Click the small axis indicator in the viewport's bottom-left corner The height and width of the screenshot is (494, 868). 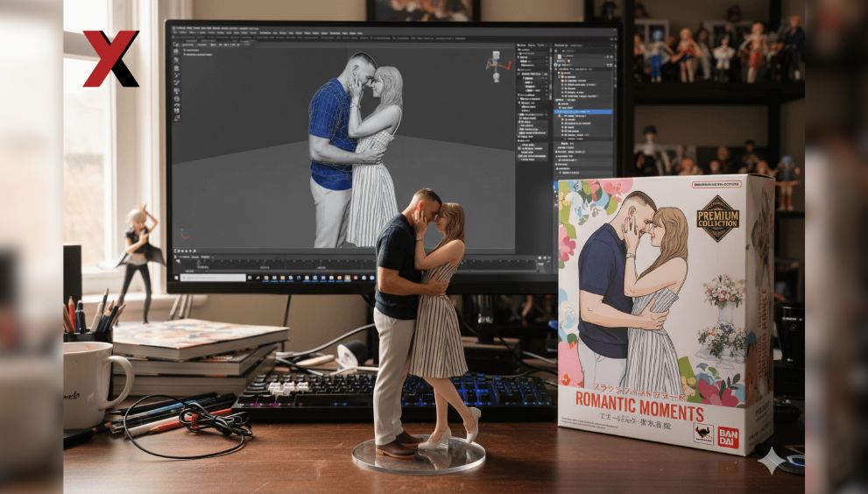(185, 233)
